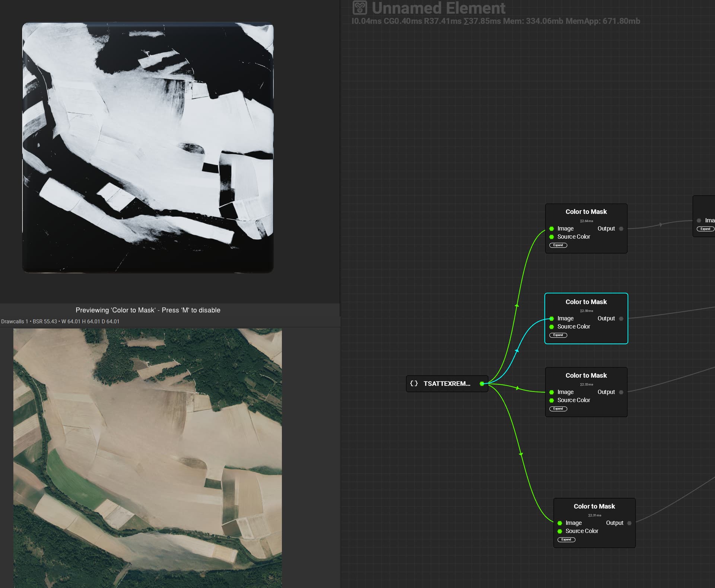Click gray Output port of the highlighted node
This screenshot has width=715, height=588.
(621, 319)
